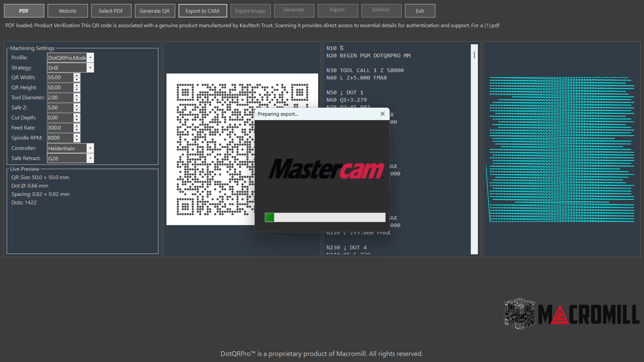Image resolution: width=644 pixels, height=362 pixels.
Task: Click the Generate QR button
Action: [155, 11]
